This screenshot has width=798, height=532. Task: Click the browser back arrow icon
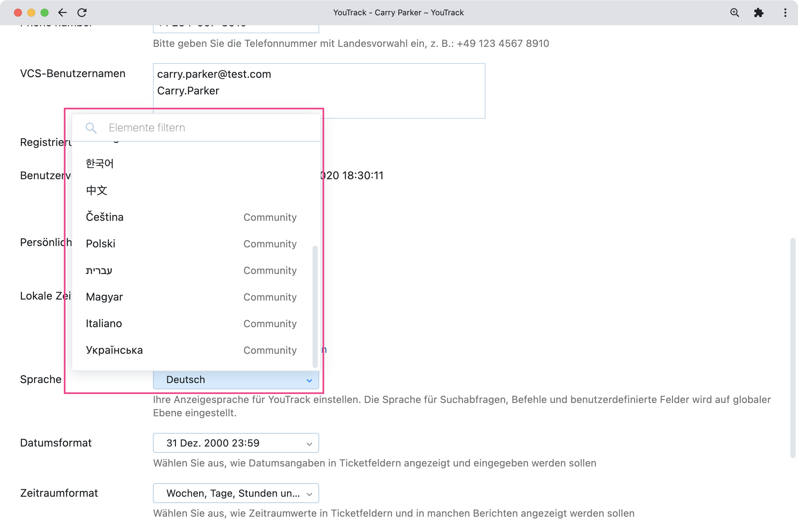(63, 13)
